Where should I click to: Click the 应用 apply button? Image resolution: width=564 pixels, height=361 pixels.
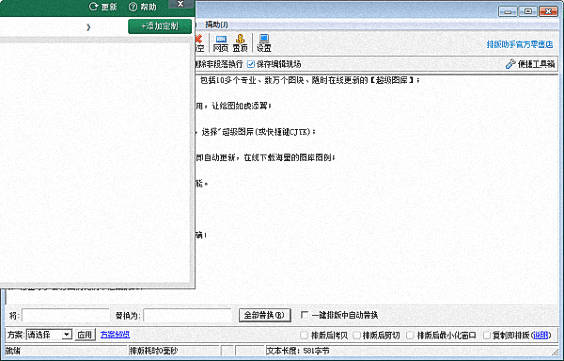pos(85,335)
